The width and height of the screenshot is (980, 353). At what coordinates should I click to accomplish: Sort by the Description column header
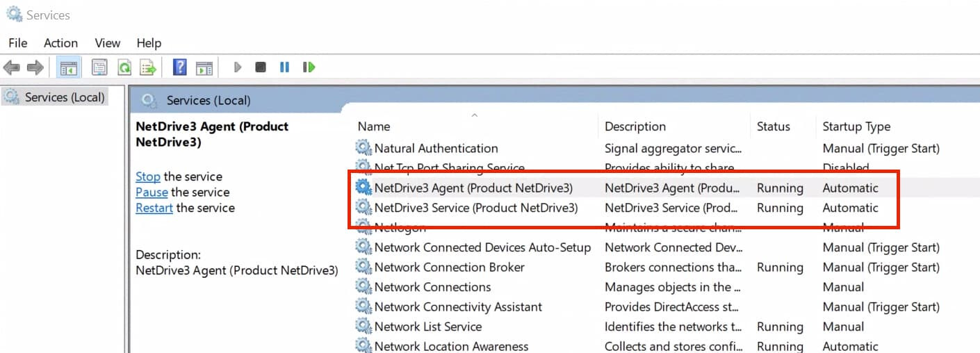[x=635, y=126]
